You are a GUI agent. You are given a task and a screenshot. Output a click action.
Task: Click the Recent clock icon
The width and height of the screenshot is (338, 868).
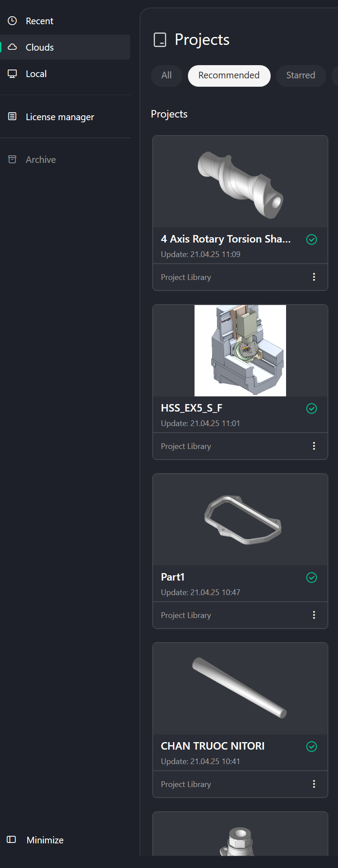(12, 21)
